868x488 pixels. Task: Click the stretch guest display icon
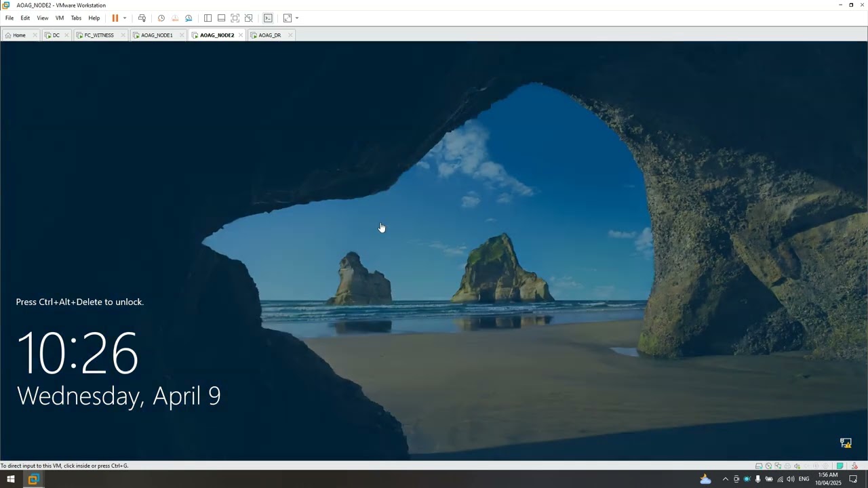pyautogui.click(x=288, y=18)
